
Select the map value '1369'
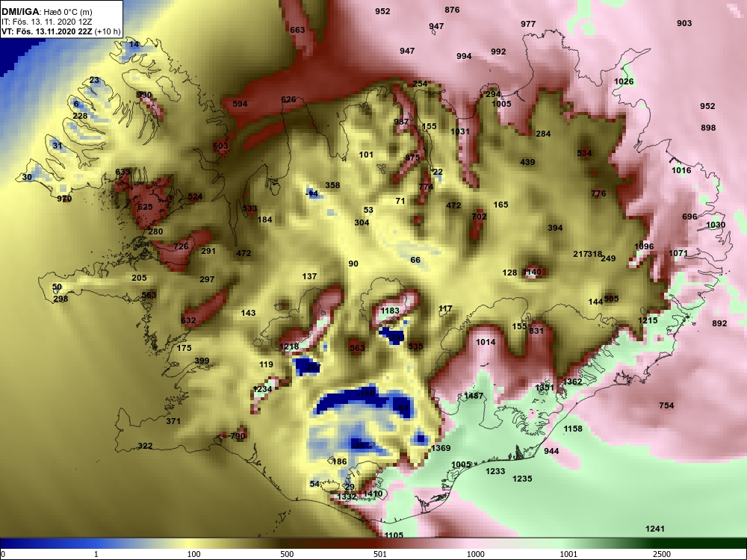(x=440, y=448)
